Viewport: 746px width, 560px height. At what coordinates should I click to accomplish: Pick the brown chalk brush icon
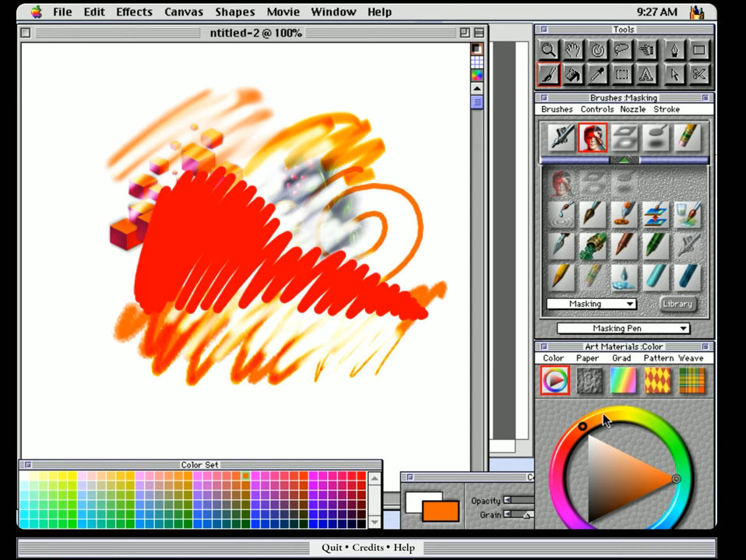(624, 245)
